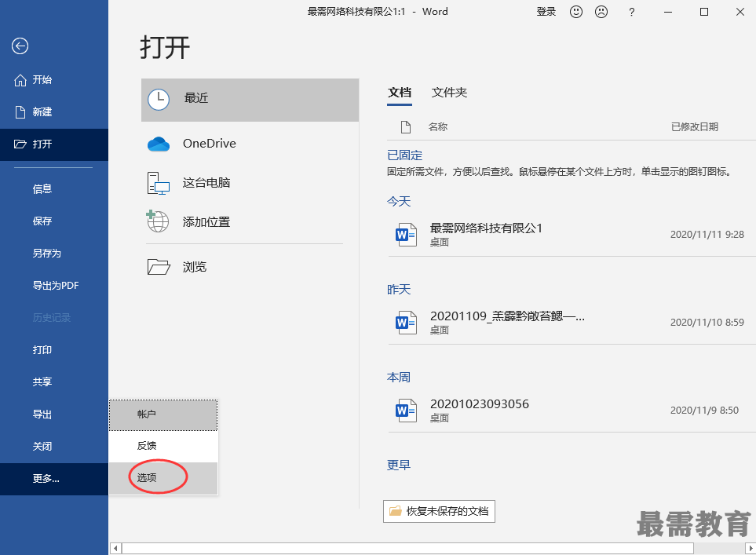The image size is (756, 555).
Task: Sort by the 名称 column header
Action: (x=438, y=127)
